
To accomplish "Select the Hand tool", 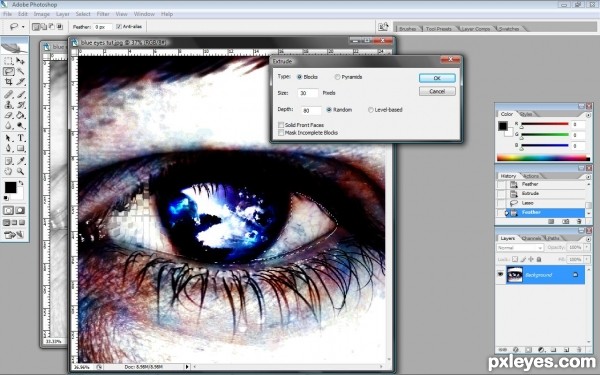I will (x=8, y=171).
